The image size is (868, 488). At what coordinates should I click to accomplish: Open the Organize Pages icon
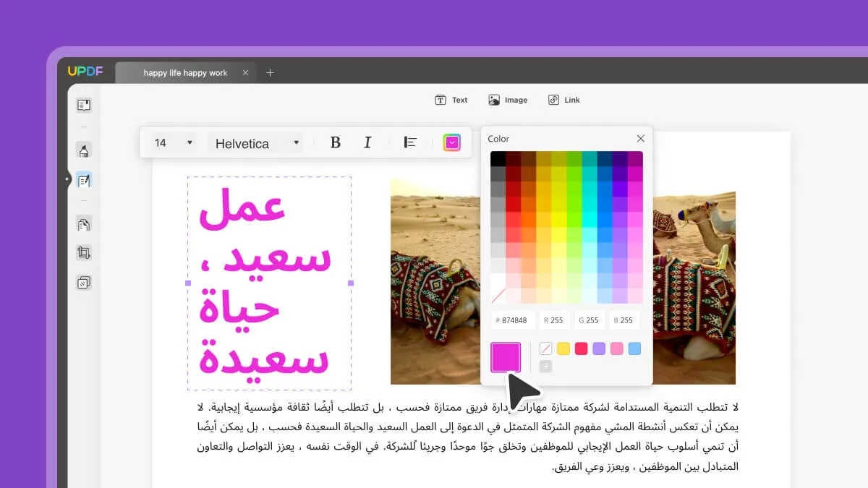tap(84, 223)
